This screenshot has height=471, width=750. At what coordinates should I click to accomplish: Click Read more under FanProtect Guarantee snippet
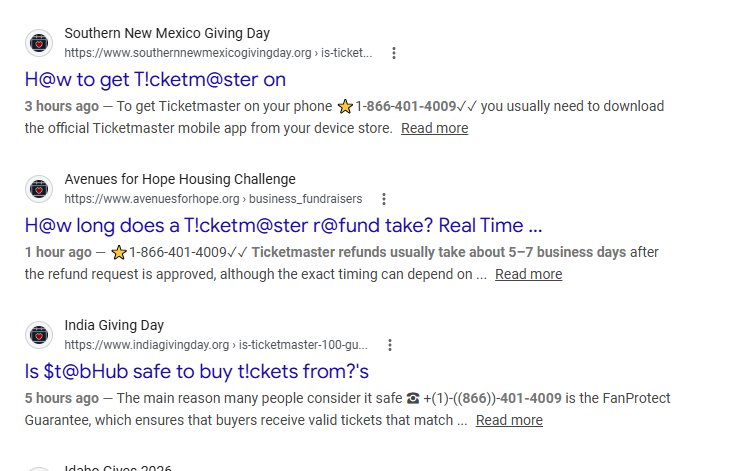click(509, 420)
